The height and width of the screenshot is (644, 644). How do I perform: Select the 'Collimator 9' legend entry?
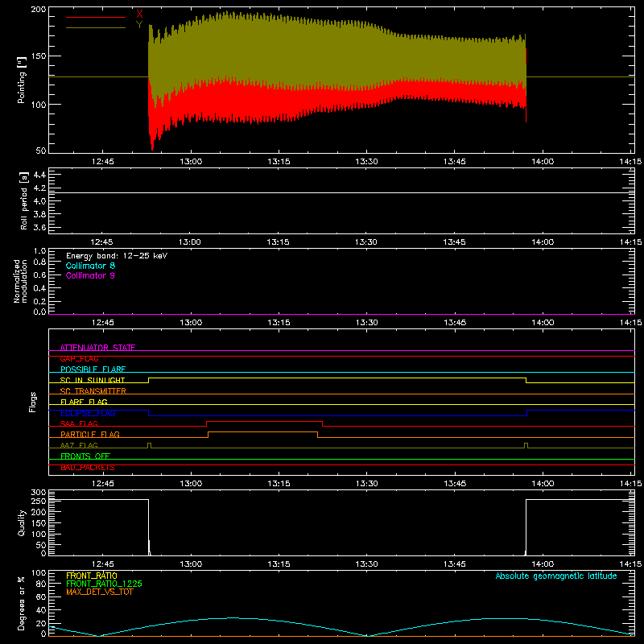click(90, 275)
